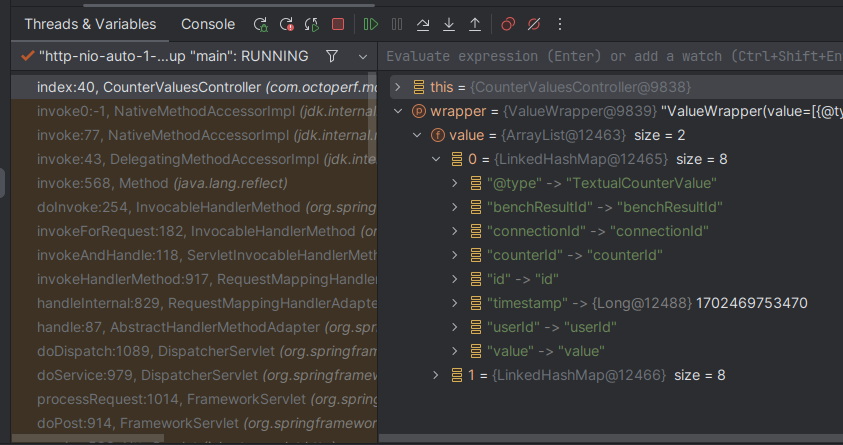This screenshot has width=843, height=445.
Task: Select frame handle:87, AbstractHandlerMethodAdapter
Action: (x=194, y=327)
